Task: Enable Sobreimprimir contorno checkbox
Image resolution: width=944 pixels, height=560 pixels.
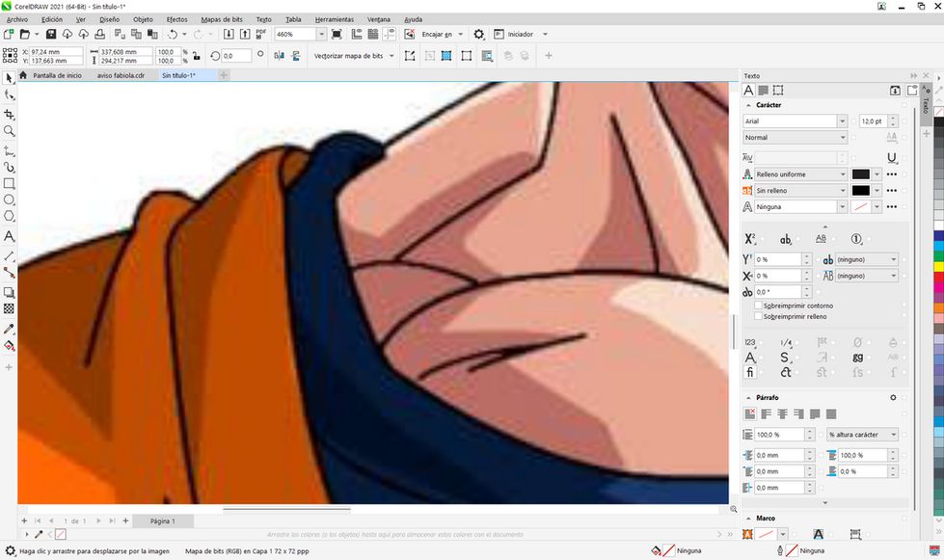Action: point(759,306)
